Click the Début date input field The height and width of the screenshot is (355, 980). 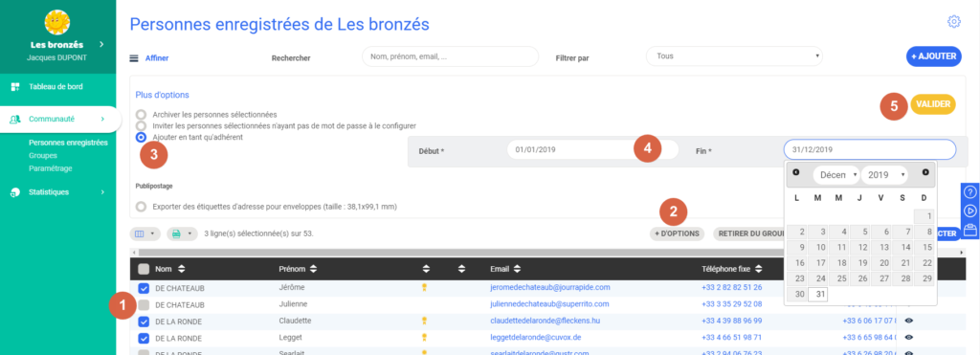(x=592, y=150)
